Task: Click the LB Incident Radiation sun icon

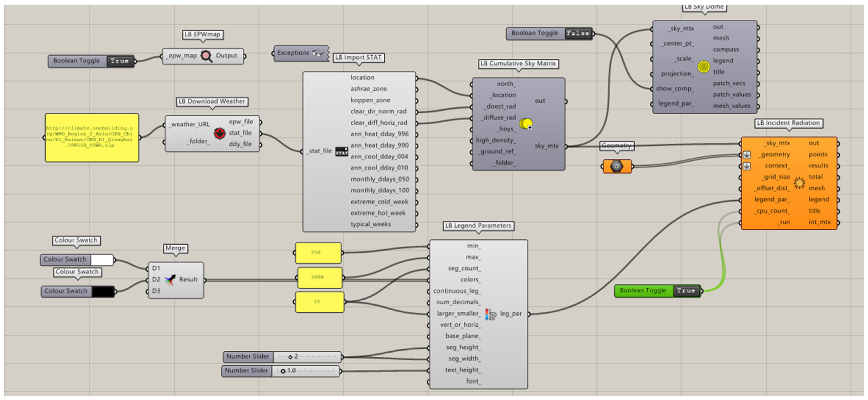Action: [x=799, y=183]
